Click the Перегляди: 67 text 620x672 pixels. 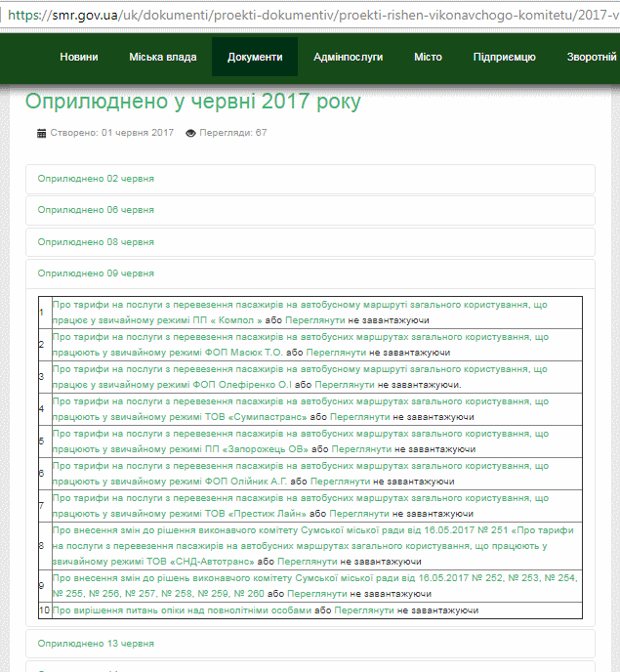[233, 133]
